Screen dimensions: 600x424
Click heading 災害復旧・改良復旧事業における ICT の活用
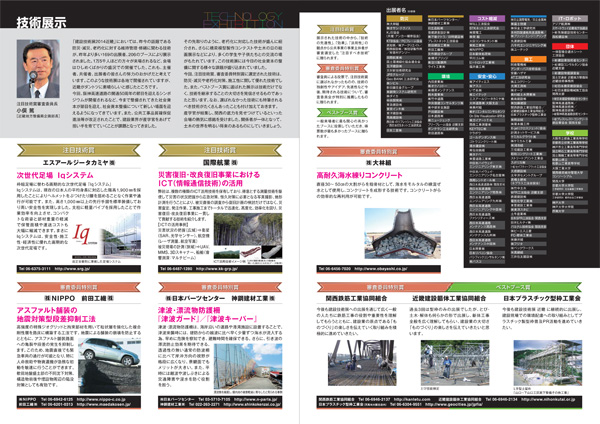(x=209, y=179)
